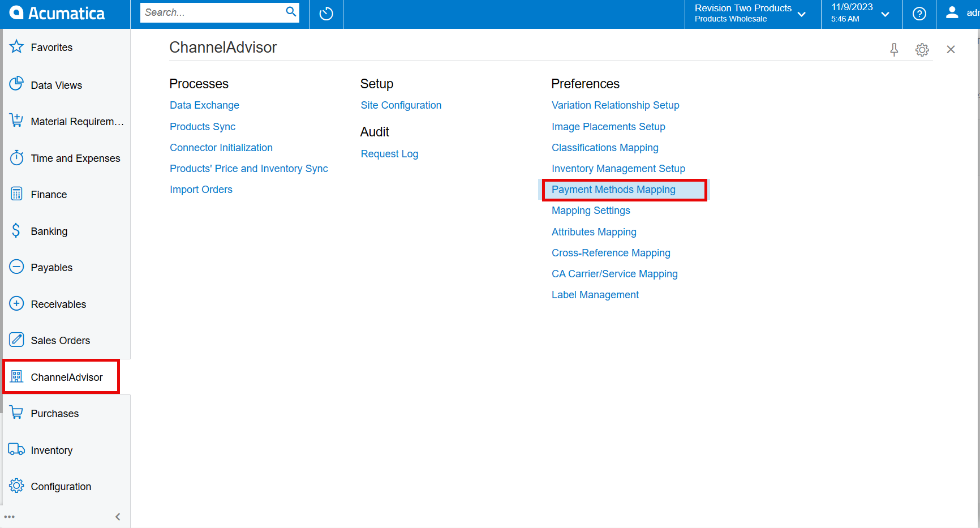The width and height of the screenshot is (980, 528).
Task: Select the Receivables icon in sidebar
Action: point(16,303)
